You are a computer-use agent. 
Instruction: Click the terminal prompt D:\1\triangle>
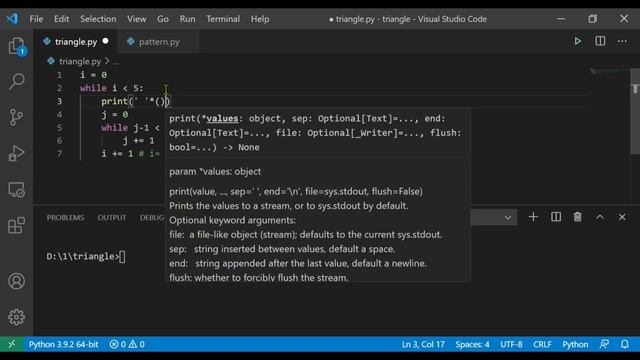(x=82, y=256)
